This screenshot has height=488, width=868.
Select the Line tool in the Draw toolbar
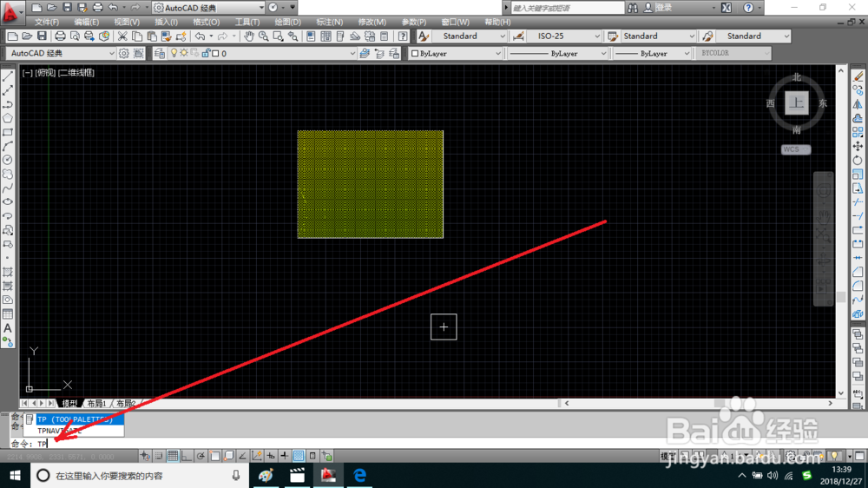pyautogui.click(x=8, y=76)
